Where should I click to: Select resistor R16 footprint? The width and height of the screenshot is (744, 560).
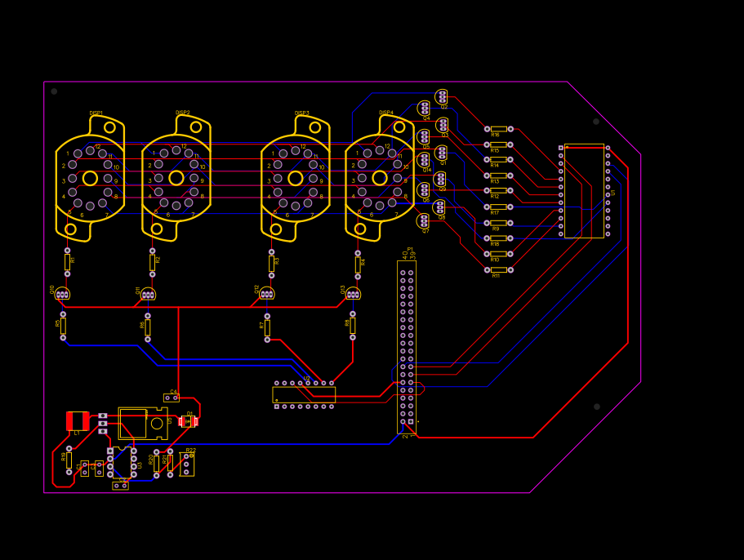pos(499,129)
